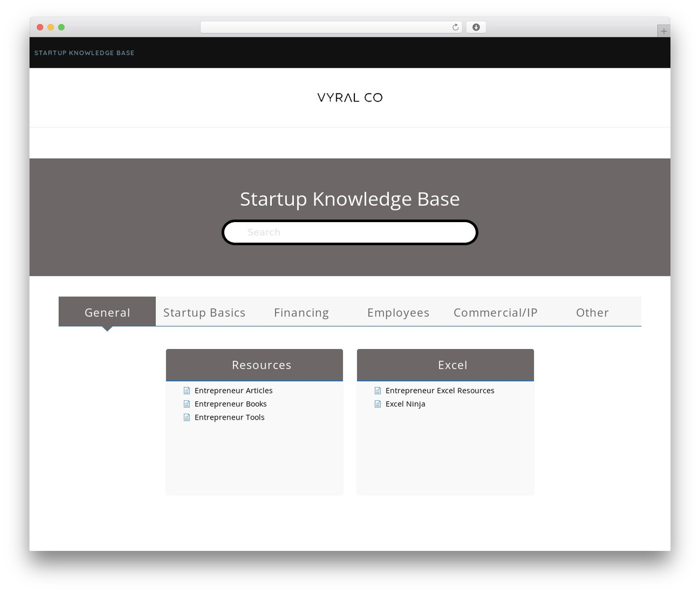Click the Startup Knowledge Base banner title
Viewport: 700px width, 593px height.
350,199
